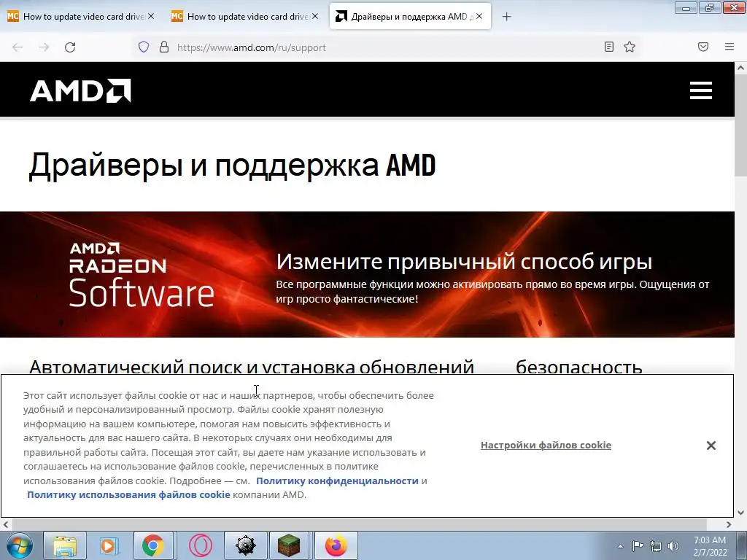This screenshot has width=747, height=560.
Task: Save page to Pocket icon
Action: (703, 47)
